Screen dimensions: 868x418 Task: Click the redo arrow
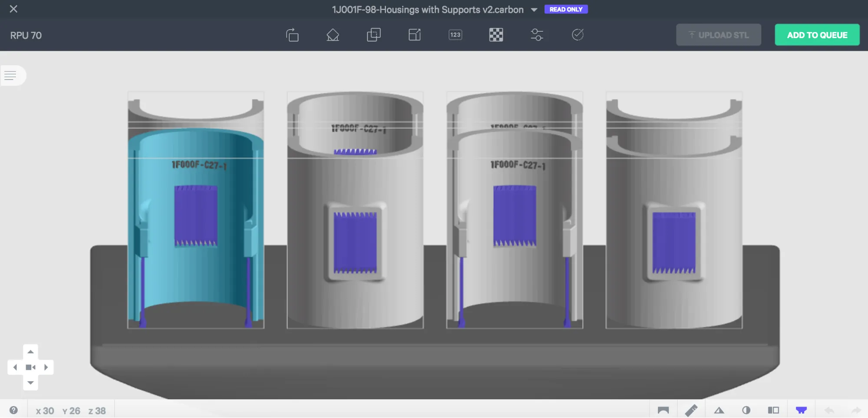(856, 410)
